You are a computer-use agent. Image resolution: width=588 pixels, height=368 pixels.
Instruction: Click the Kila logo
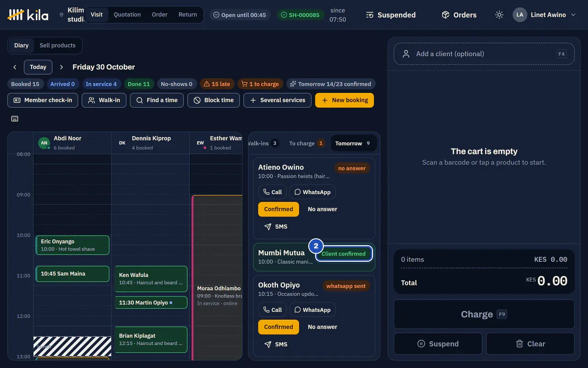[28, 15]
